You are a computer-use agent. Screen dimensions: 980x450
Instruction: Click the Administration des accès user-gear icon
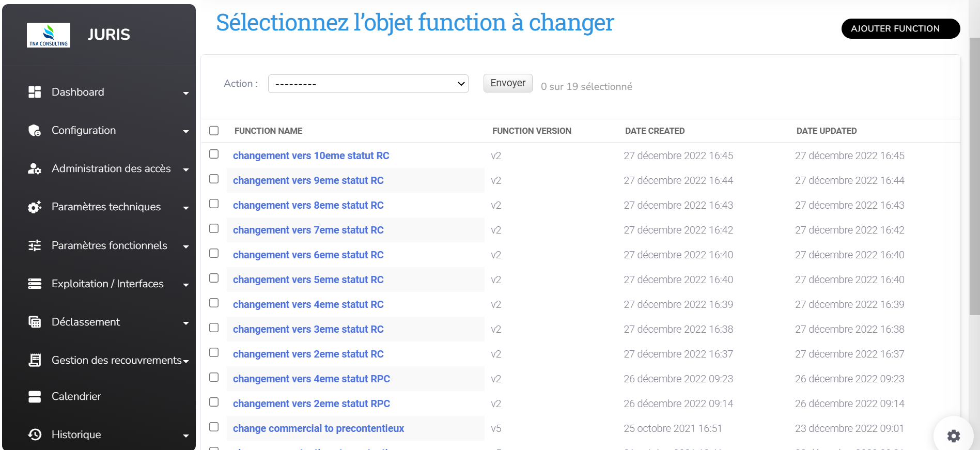coord(35,169)
